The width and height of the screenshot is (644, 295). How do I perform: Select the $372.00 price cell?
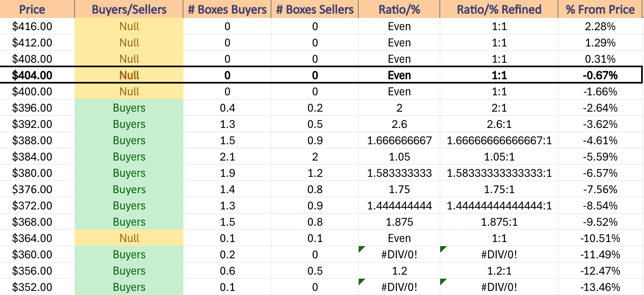click(x=37, y=206)
